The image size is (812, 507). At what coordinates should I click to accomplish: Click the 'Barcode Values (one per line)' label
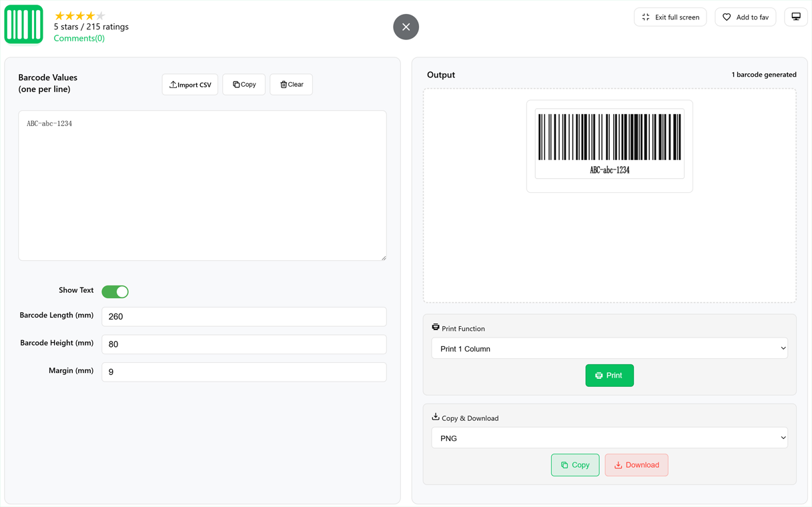tap(48, 83)
